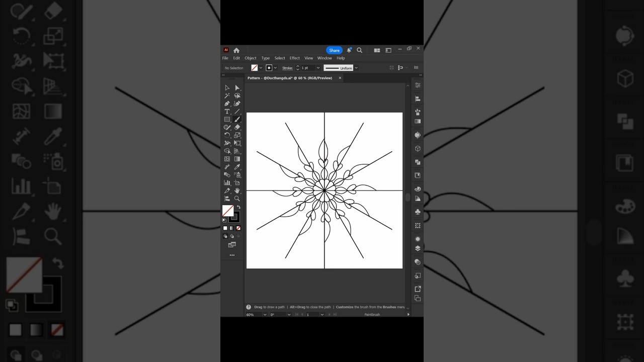This screenshot has height=362, width=644.
Task: Choose the Column Graph tool
Action: 227,183
